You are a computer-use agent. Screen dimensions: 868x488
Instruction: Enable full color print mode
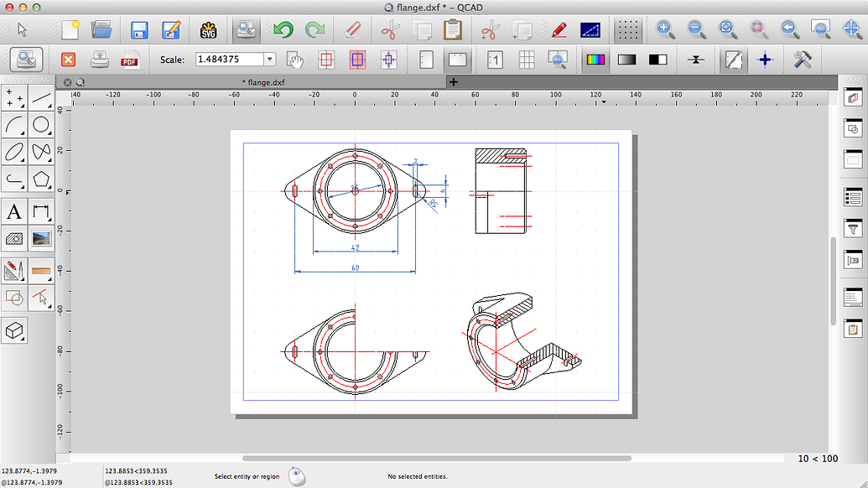595,60
